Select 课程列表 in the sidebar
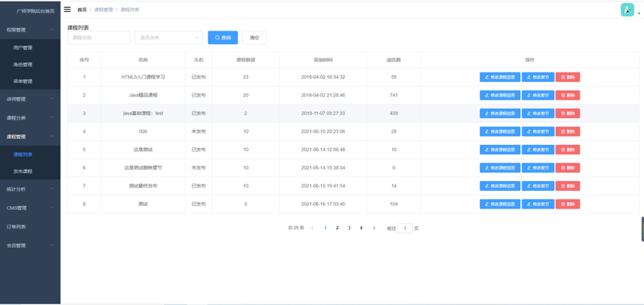This screenshot has width=644, height=305. (30, 155)
